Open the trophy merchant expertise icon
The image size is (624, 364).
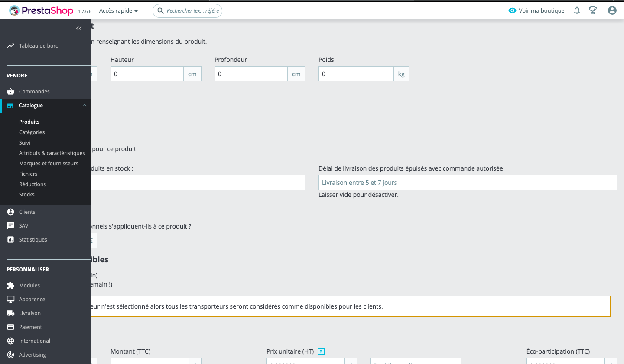[593, 10]
